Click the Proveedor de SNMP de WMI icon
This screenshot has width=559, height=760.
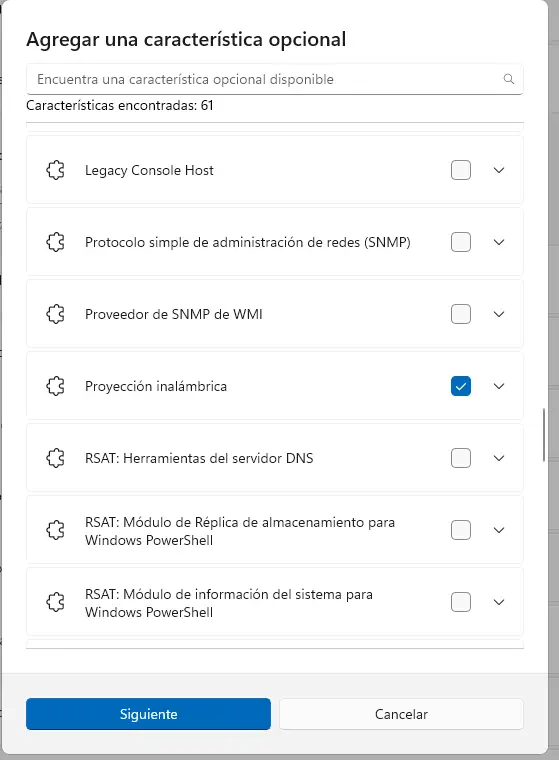tap(56, 314)
